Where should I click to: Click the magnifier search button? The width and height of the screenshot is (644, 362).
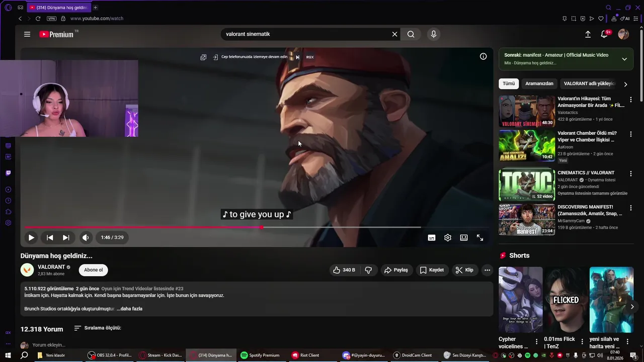point(411,34)
